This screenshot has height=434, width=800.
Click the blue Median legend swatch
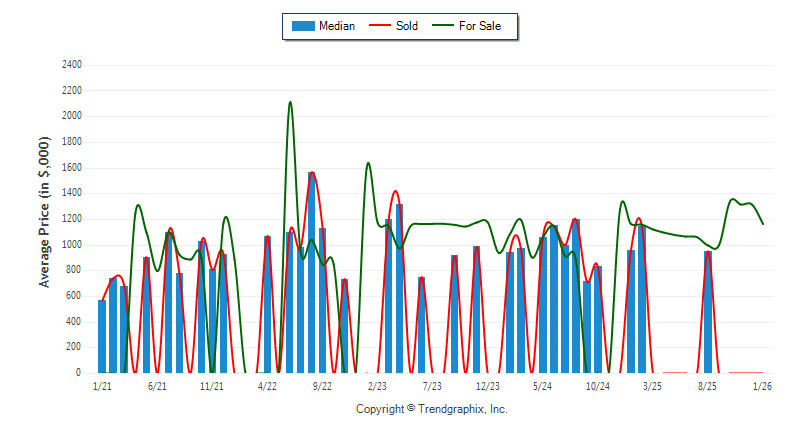click(x=302, y=26)
